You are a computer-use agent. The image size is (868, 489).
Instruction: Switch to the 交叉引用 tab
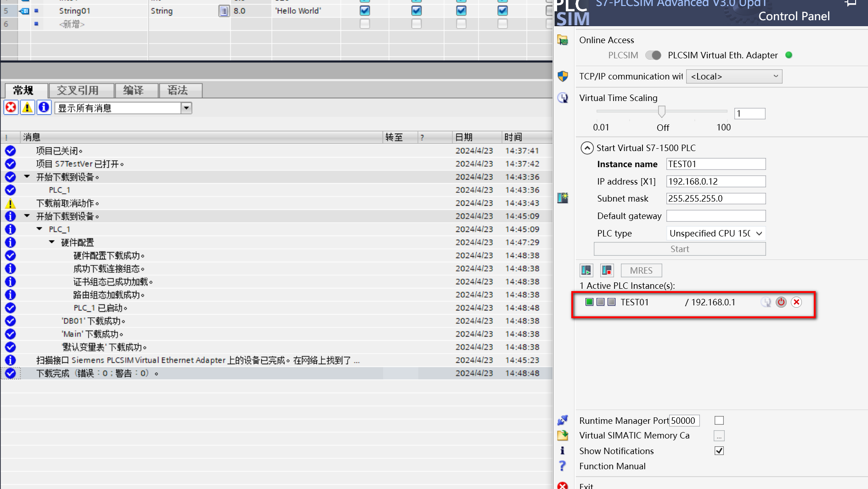pos(81,90)
